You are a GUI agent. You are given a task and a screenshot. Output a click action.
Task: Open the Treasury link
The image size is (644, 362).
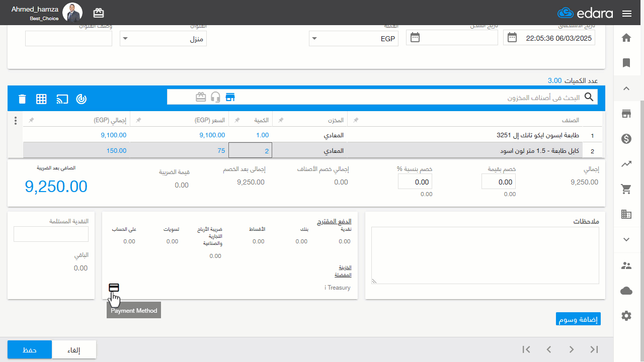point(338,288)
